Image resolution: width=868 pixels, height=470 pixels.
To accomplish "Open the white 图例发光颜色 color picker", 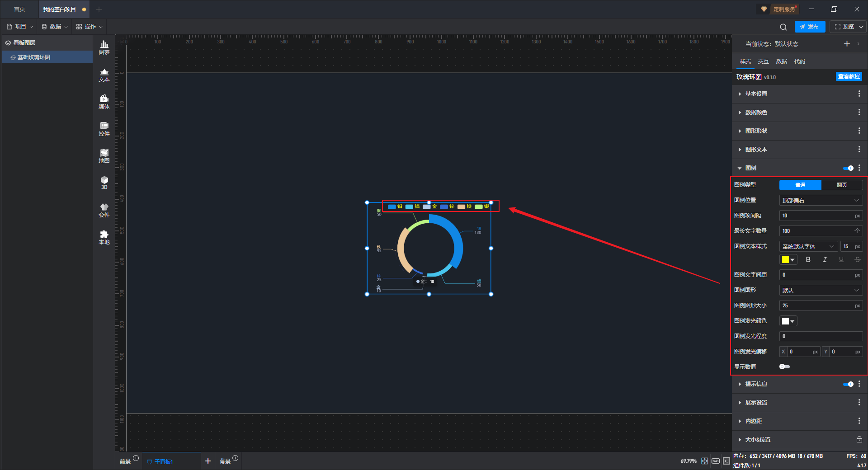I will point(788,321).
